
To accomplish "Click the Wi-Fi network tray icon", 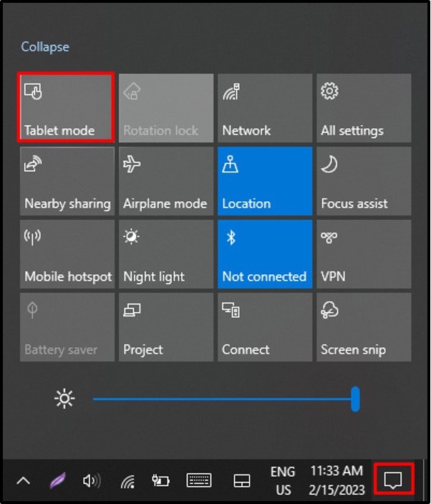I will coord(127,481).
